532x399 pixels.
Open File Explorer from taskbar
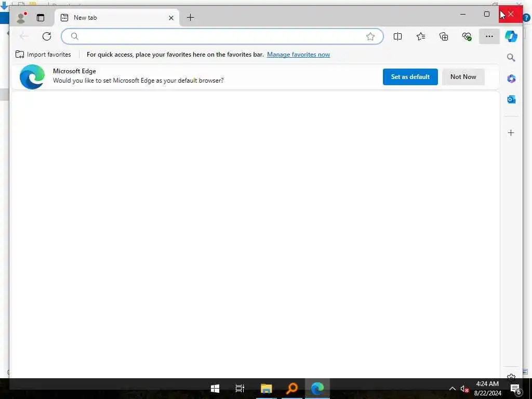(267, 388)
